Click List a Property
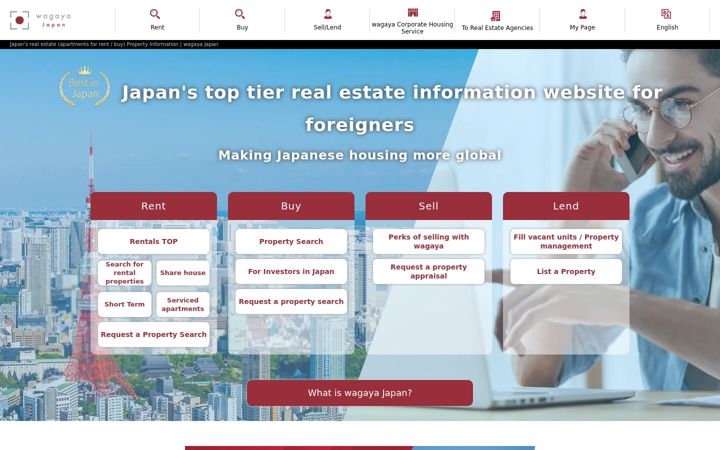Viewport: 720px width, 450px height. click(x=566, y=271)
